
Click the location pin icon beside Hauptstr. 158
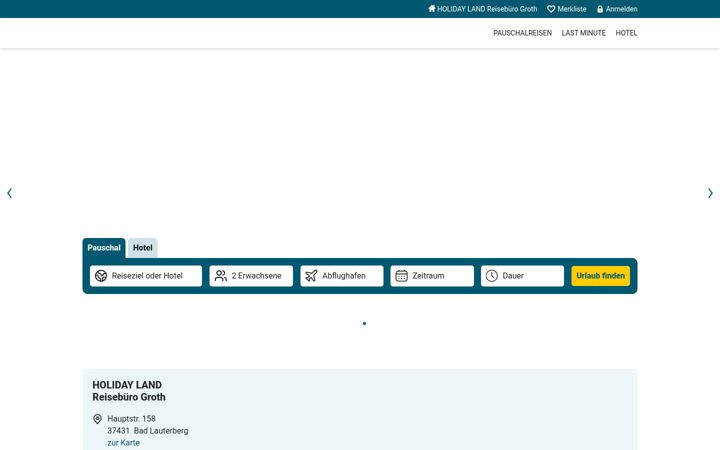(x=97, y=419)
